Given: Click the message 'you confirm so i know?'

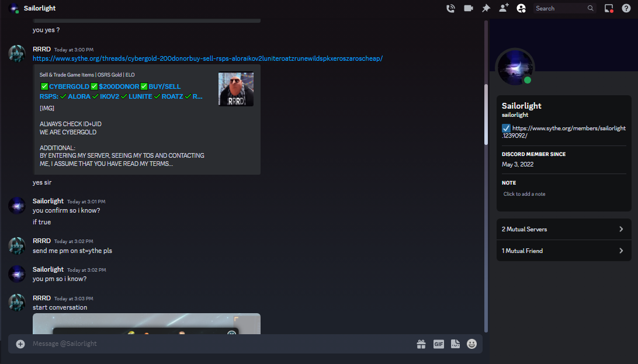Looking at the screenshot, I should pos(67,211).
